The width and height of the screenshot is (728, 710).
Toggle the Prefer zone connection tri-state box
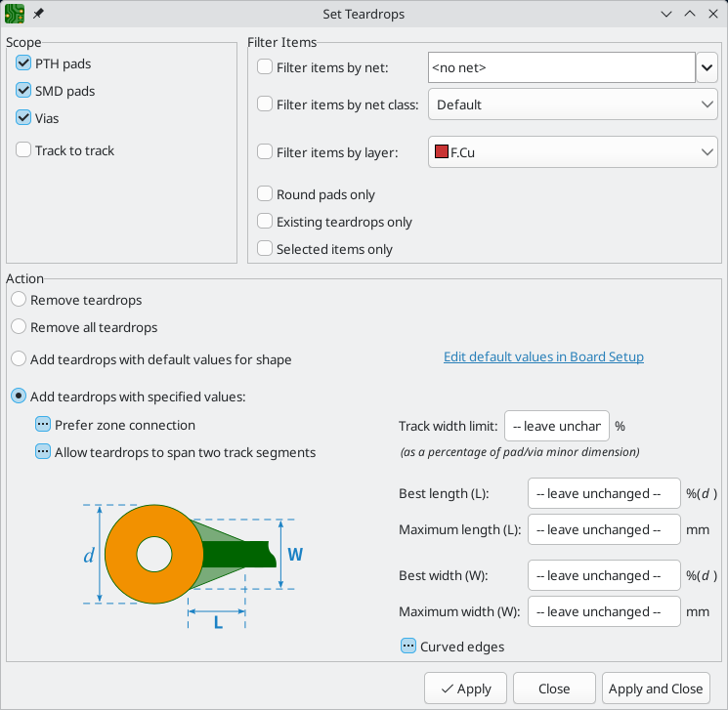pos(43,425)
